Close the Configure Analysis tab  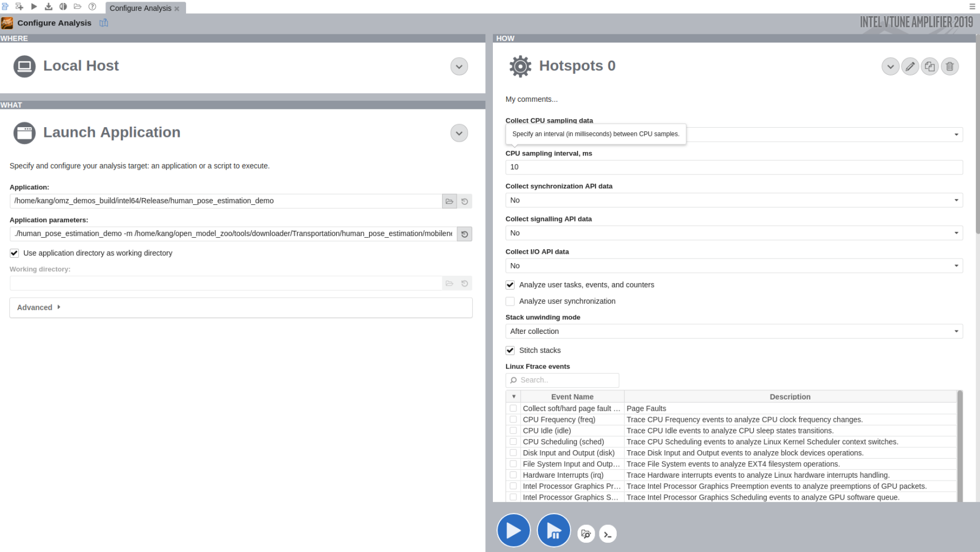[x=177, y=9]
